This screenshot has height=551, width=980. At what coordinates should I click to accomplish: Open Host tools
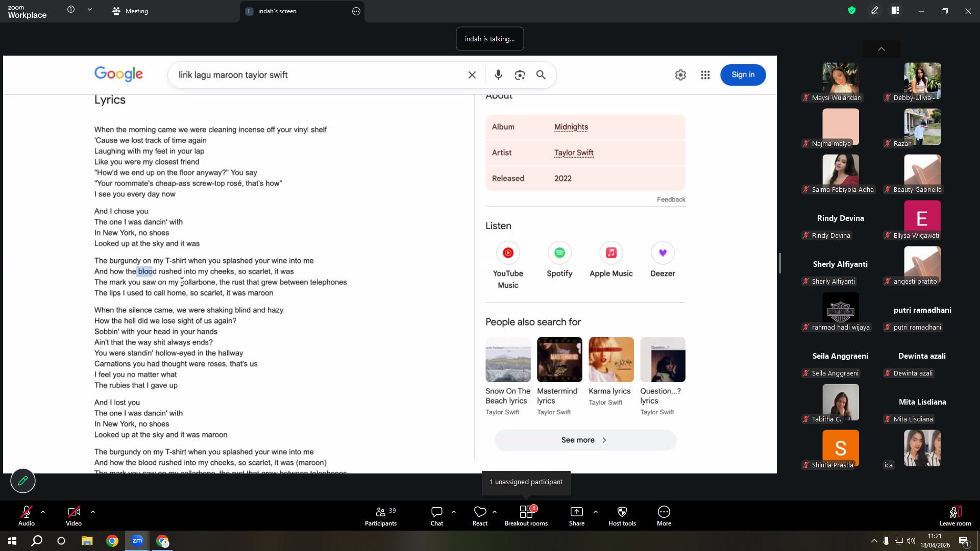click(622, 516)
